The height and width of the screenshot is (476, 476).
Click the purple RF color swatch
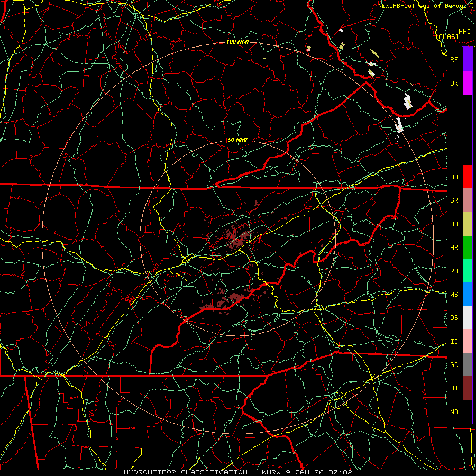[467, 59]
